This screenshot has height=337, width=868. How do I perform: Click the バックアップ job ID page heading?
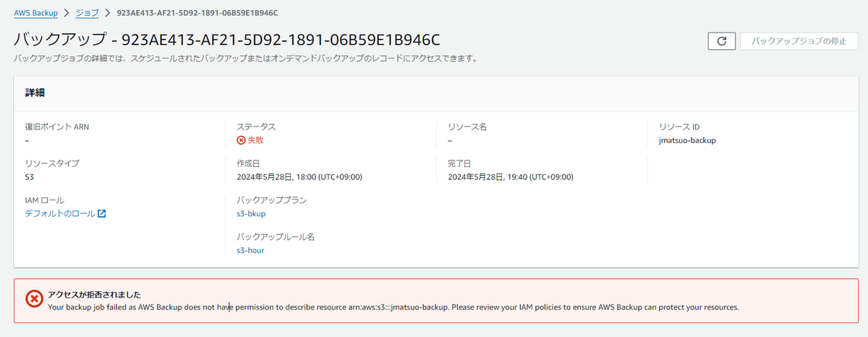click(226, 39)
